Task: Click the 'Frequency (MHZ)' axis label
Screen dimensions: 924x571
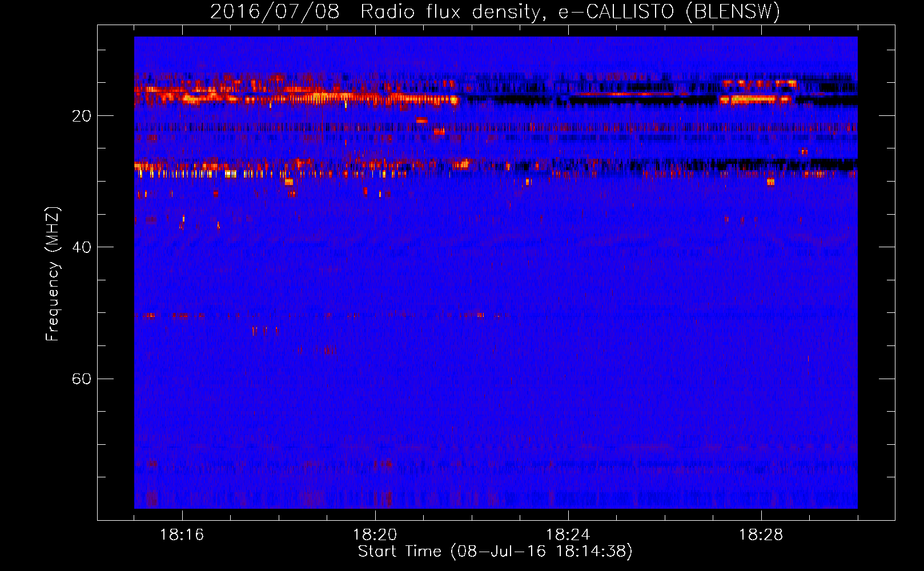Action: click(x=53, y=274)
